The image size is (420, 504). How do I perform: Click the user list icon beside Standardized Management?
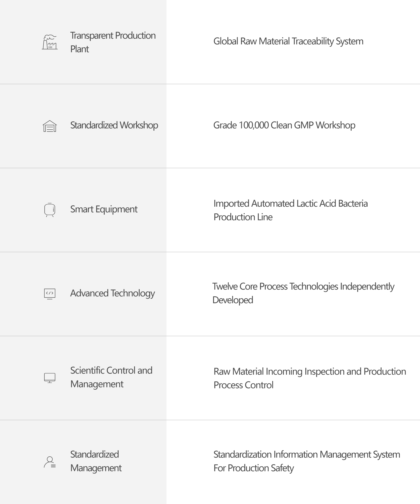tap(50, 462)
